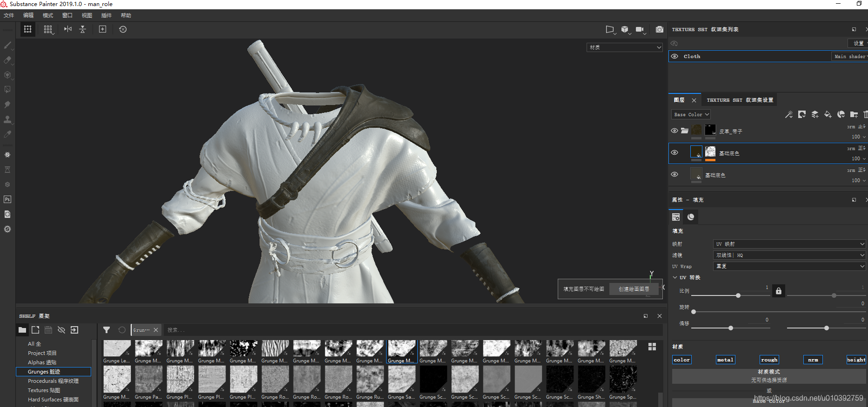This screenshot has height=407, width=868.
Task: Open the UV Wrap 重复 dropdown
Action: click(x=789, y=266)
